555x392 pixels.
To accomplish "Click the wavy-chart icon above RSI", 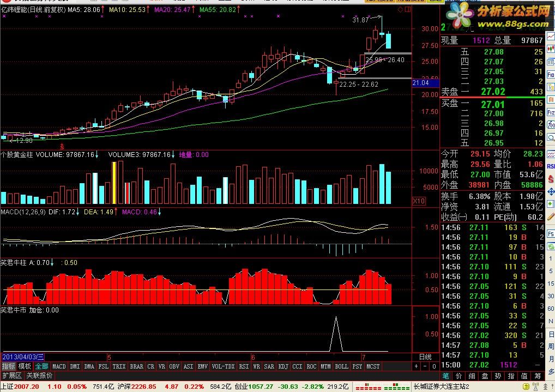I will [x=551, y=154].
